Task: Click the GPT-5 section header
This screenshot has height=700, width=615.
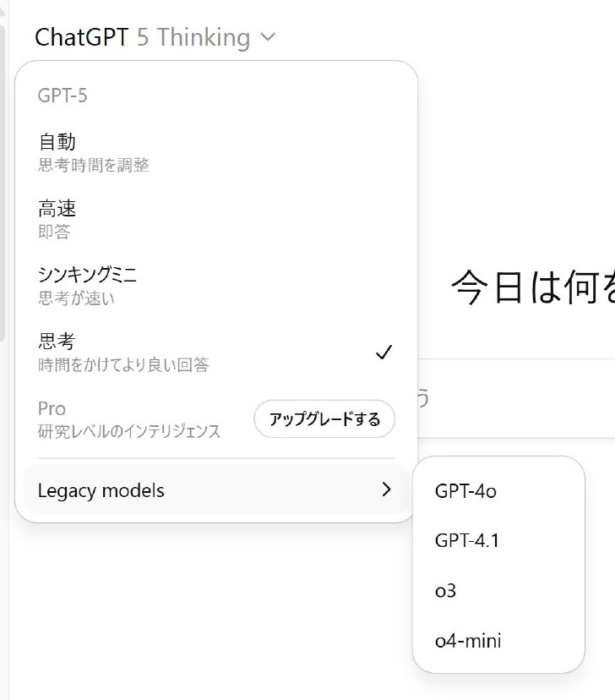Action: click(x=63, y=96)
